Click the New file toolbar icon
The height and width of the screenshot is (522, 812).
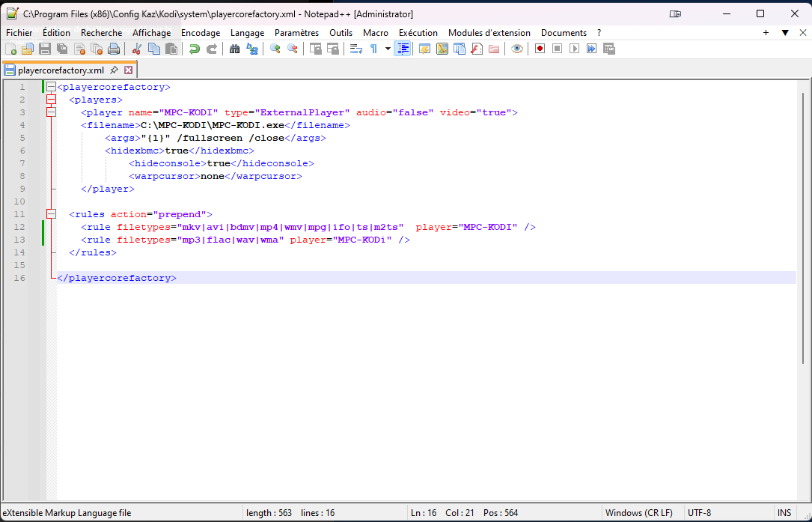pos(10,49)
